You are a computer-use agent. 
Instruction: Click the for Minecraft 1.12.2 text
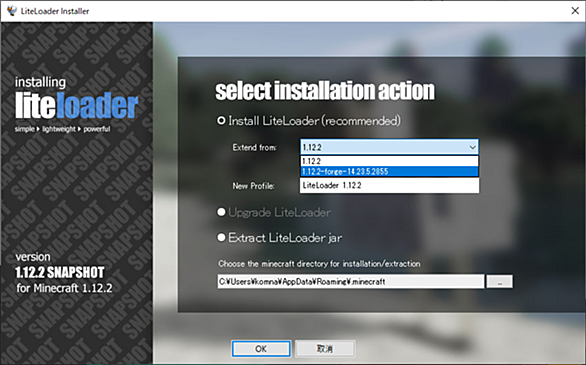[x=64, y=288]
